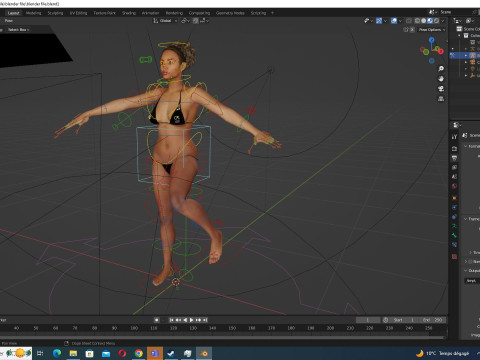Open the viewport shading options dropdown

point(443,21)
